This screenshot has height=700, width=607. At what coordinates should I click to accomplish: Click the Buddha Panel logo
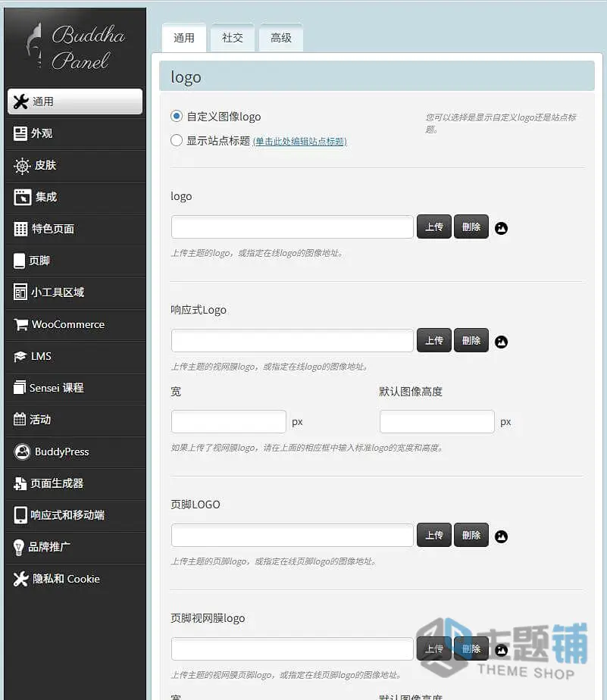(76, 47)
